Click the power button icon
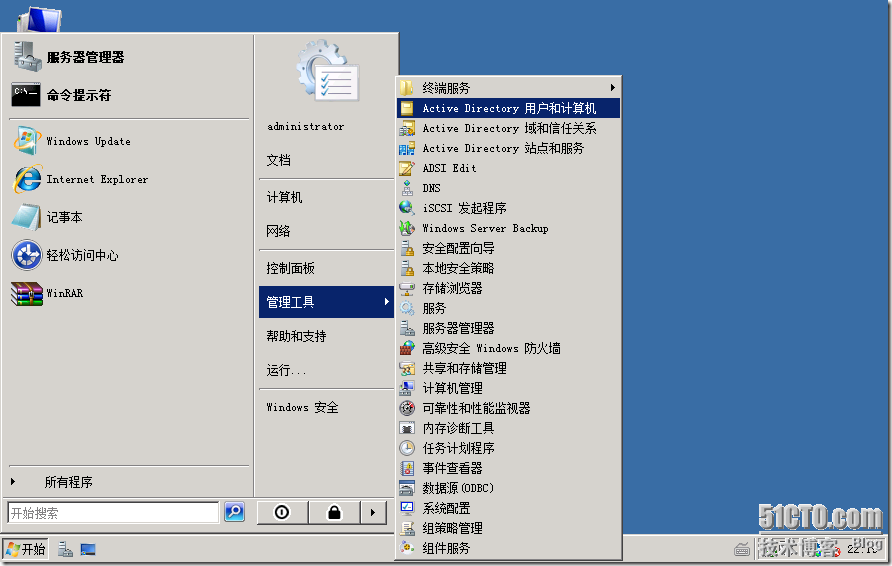892x566 pixels. tap(282, 513)
